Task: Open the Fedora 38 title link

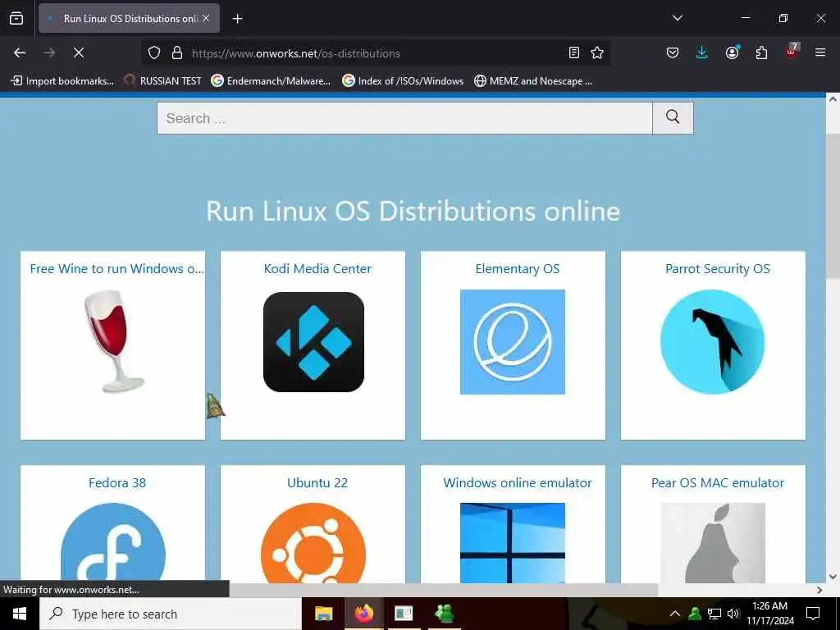Action: [x=116, y=482]
